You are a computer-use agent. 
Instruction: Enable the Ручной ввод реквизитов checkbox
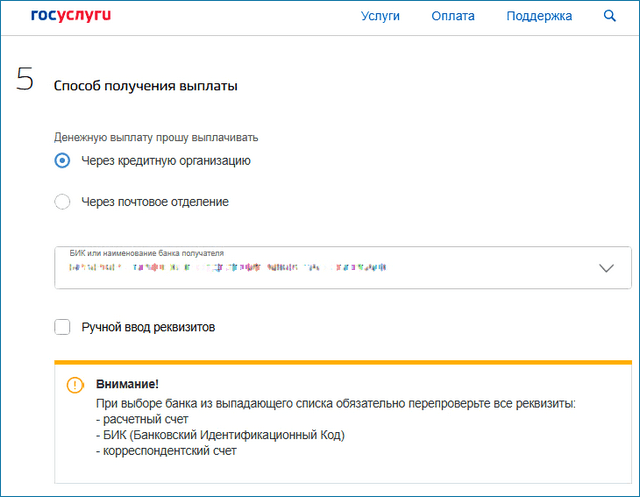[x=62, y=327]
